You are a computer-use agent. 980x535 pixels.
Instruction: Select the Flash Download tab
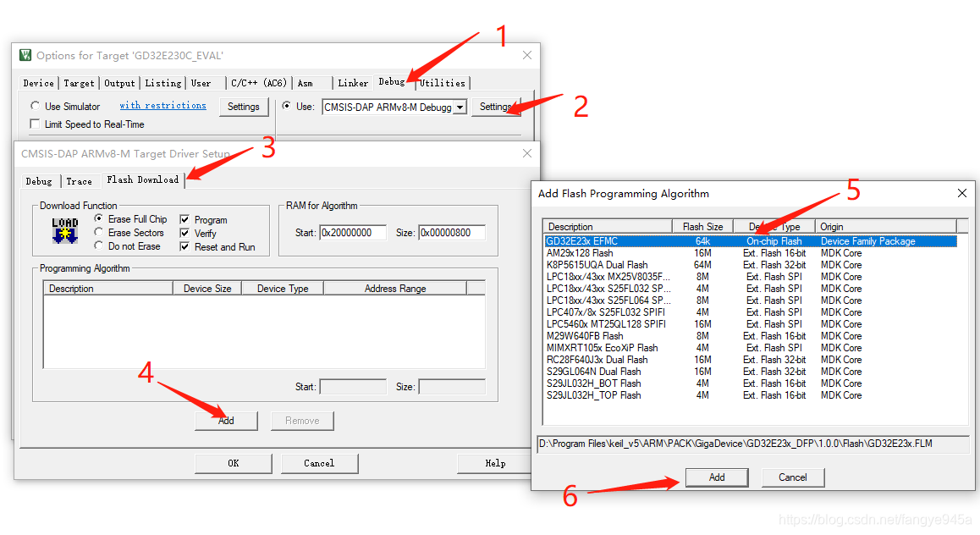point(142,180)
